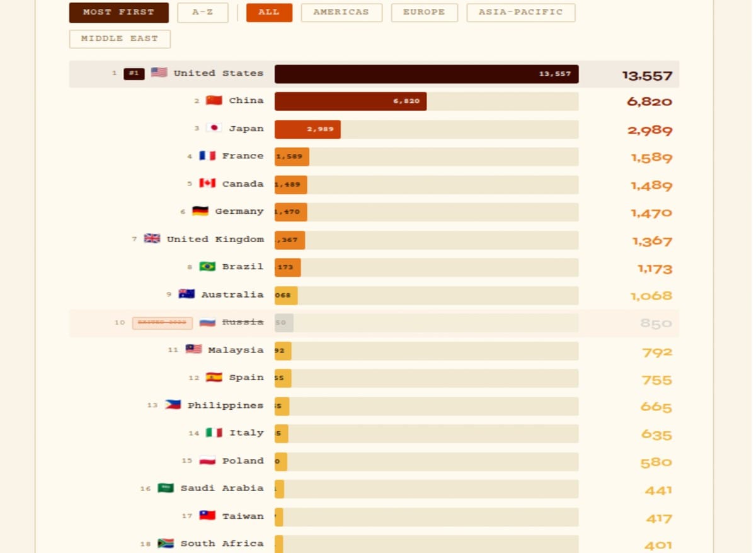Show only Europe countries

[424, 13]
